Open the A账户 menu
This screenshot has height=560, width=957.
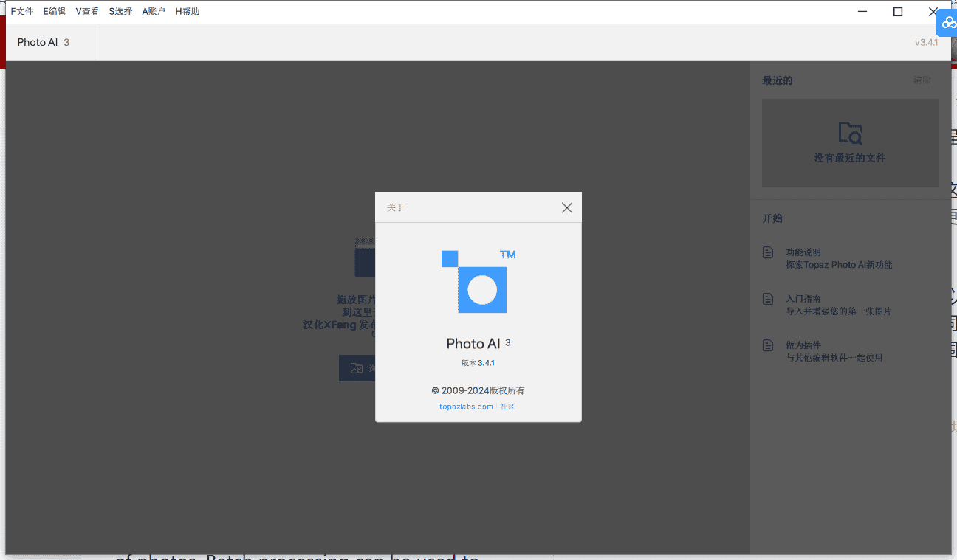(x=154, y=12)
